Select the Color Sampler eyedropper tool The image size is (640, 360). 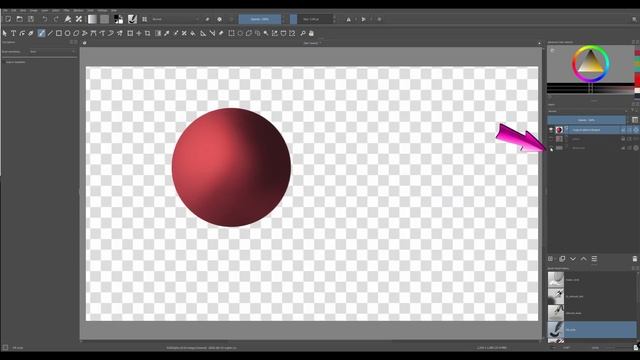coord(167,33)
